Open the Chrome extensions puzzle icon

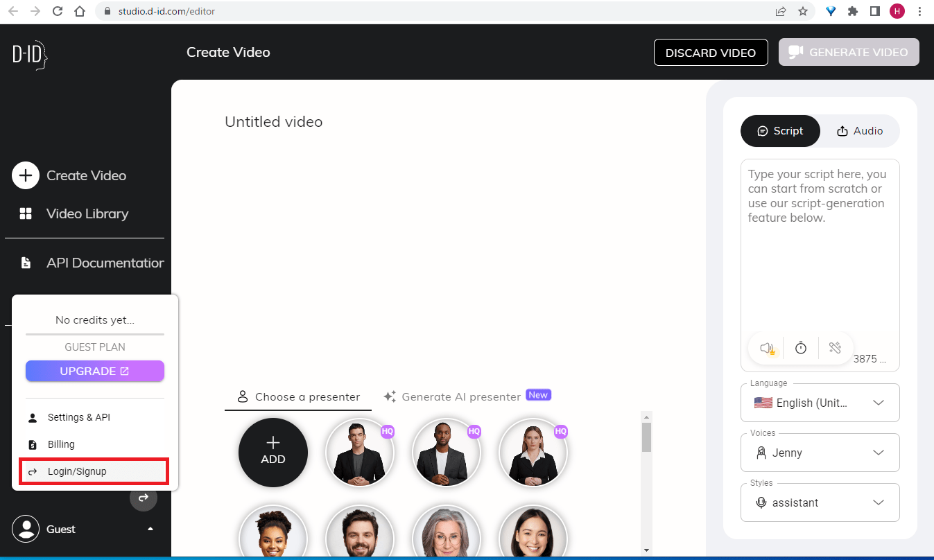pyautogui.click(x=853, y=11)
